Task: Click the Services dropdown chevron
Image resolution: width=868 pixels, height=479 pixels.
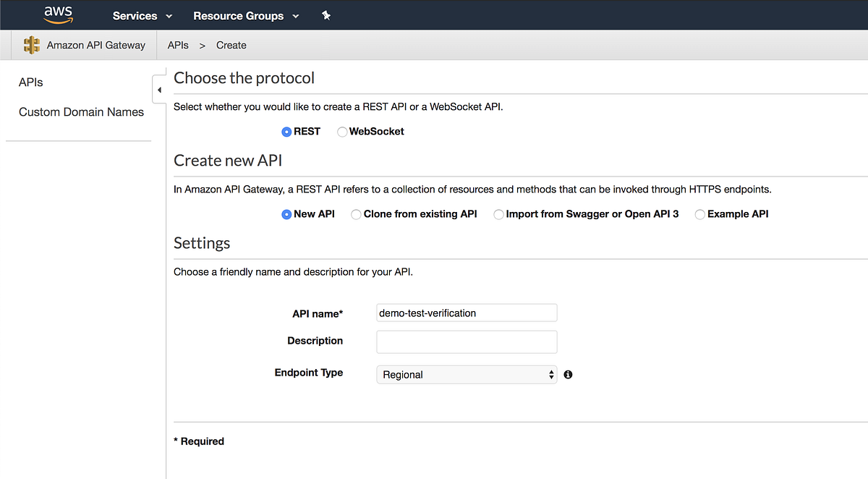Action: (169, 15)
